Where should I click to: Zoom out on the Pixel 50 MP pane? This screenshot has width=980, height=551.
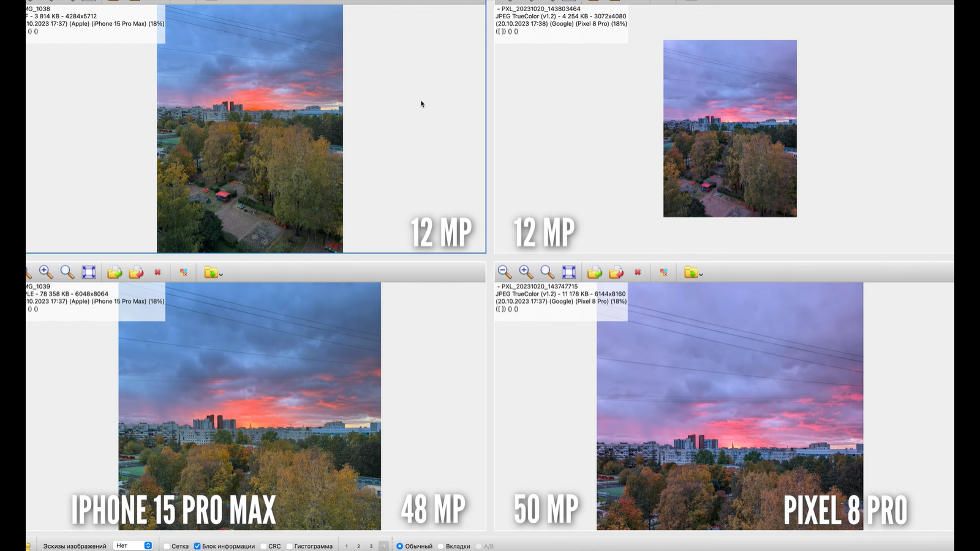504,272
